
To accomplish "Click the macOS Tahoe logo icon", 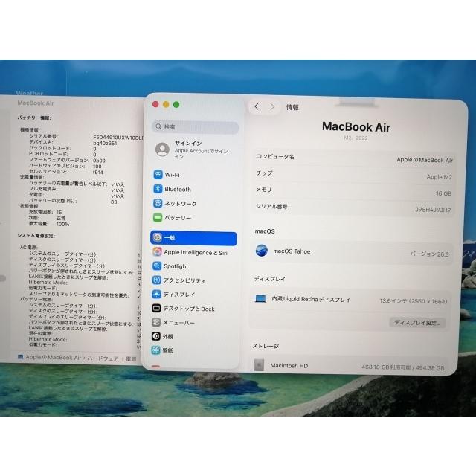I will click(261, 251).
